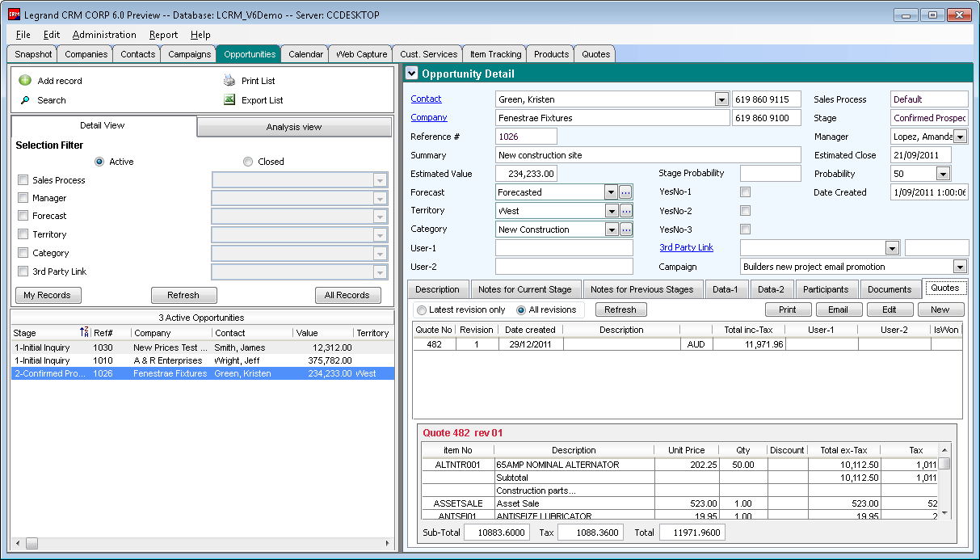The height and width of the screenshot is (560, 980).
Task: Click the green Add record icon
Action: (25, 81)
